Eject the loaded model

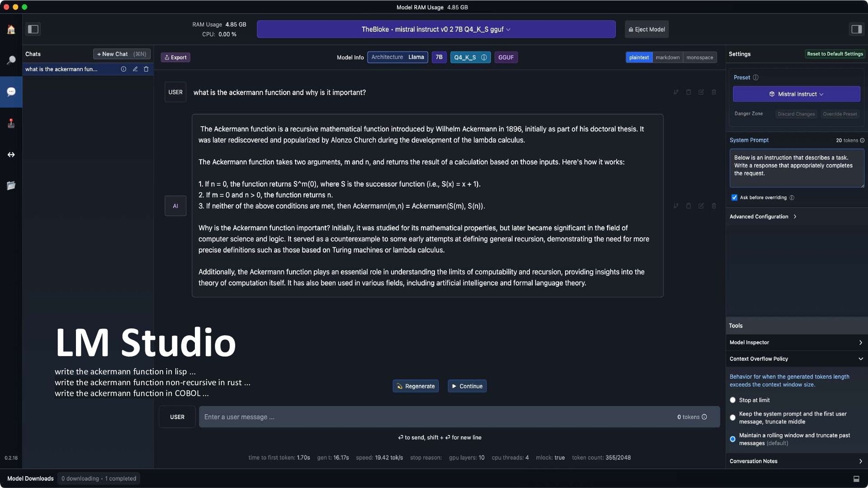tap(646, 29)
